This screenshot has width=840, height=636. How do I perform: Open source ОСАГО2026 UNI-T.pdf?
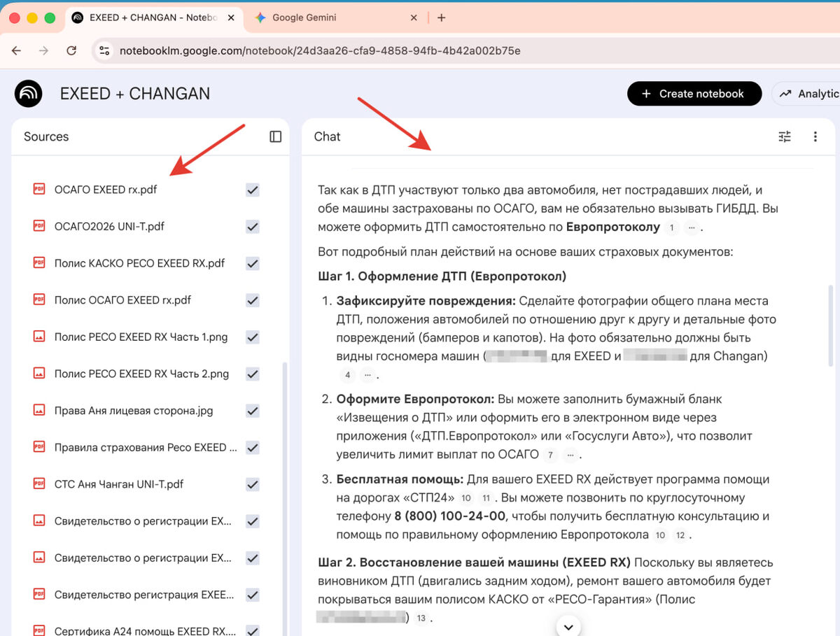(x=109, y=226)
